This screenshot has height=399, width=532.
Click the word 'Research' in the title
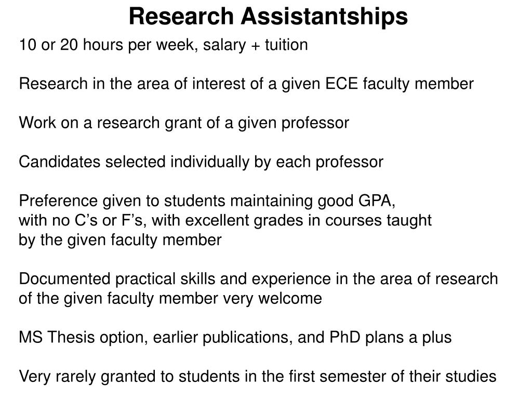(x=181, y=16)
